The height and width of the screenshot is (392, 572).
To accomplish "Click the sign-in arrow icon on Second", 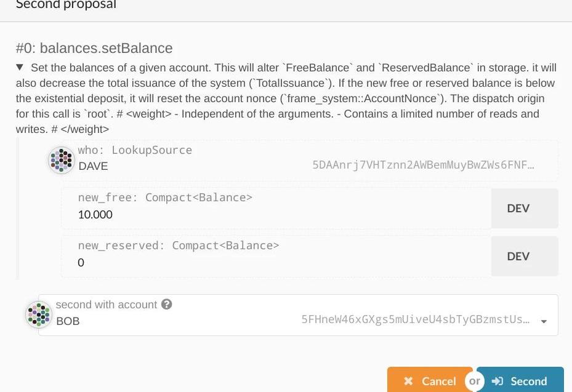I will tap(498, 382).
